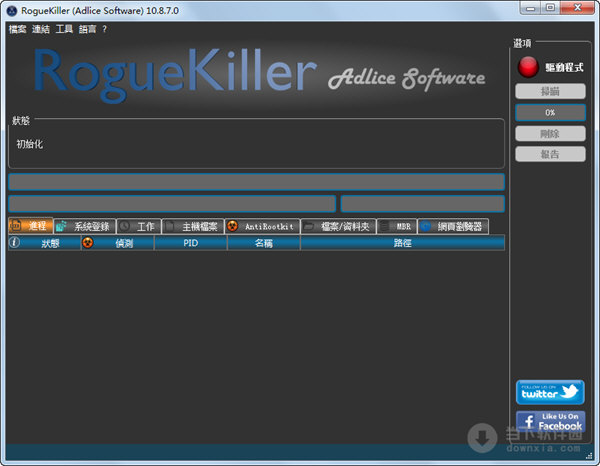The image size is (600, 466).
Task: Open the Follow us on Twitter link
Action: pyautogui.click(x=550, y=392)
